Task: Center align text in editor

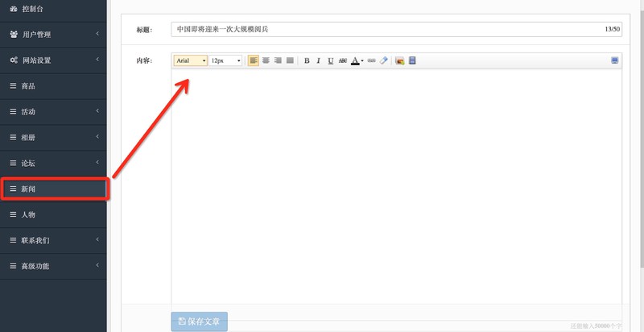Action: tap(266, 60)
